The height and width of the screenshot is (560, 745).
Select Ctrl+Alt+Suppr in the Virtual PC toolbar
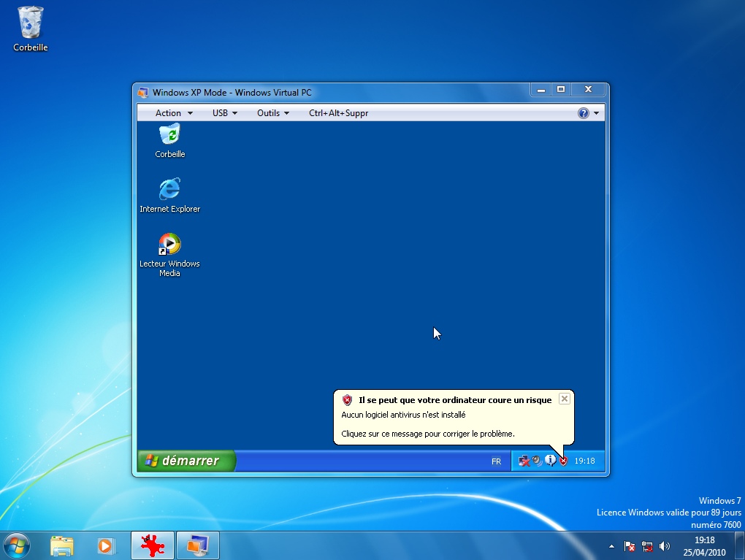click(x=338, y=112)
